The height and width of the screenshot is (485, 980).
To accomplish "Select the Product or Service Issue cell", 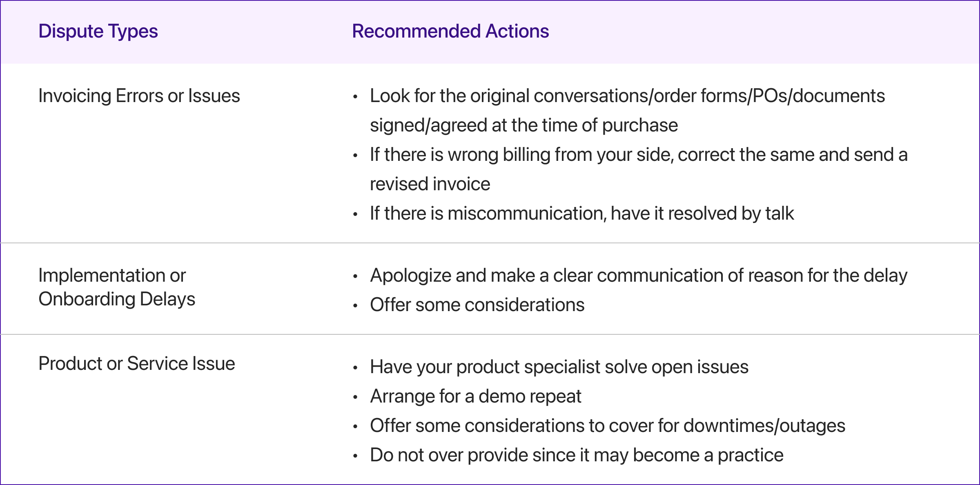I will (136, 364).
